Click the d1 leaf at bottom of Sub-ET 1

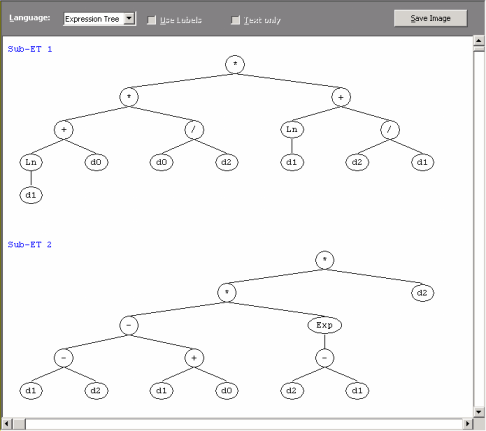pyautogui.click(x=31, y=195)
